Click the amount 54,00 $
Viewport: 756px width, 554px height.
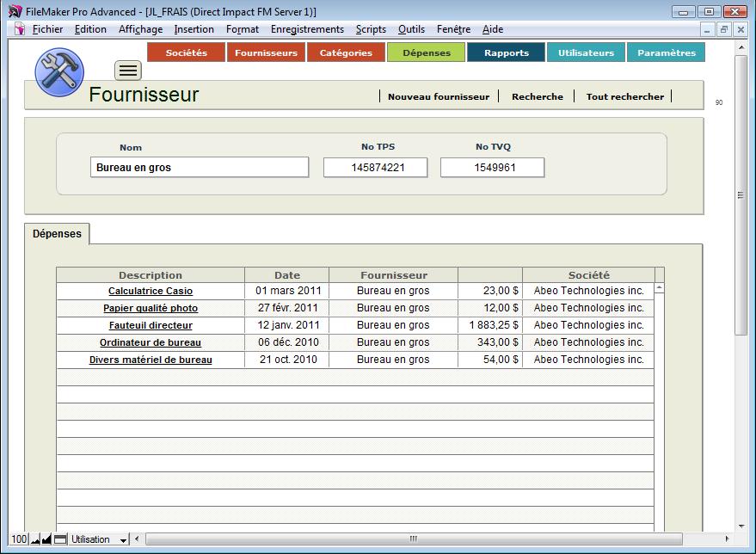(x=501, y=360)
